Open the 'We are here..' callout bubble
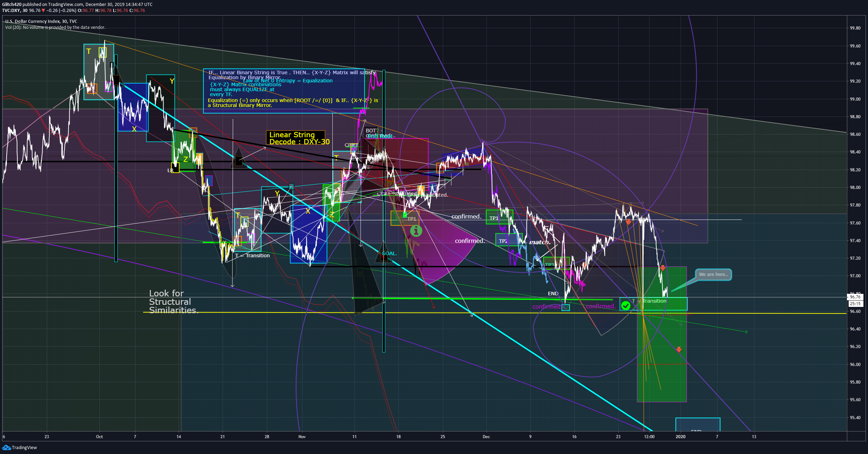This screenshot has height=454, width=868. [713, 275]
